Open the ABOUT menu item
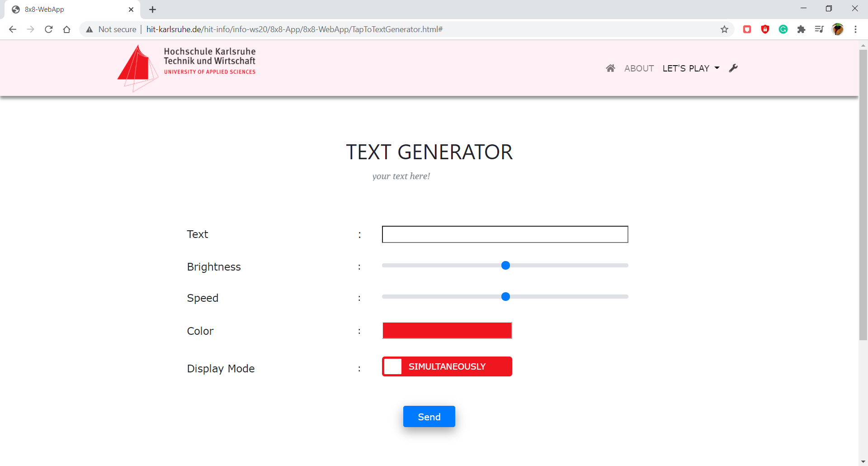 pyautogui.click(x=639, y=68)
